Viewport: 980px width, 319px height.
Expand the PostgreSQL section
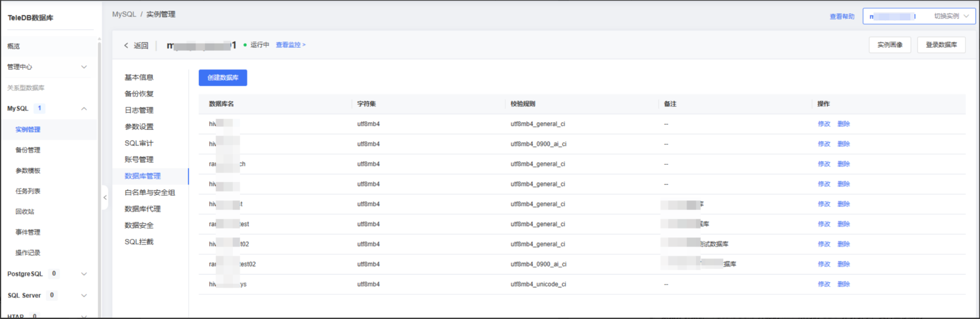(x=84, y=274)
